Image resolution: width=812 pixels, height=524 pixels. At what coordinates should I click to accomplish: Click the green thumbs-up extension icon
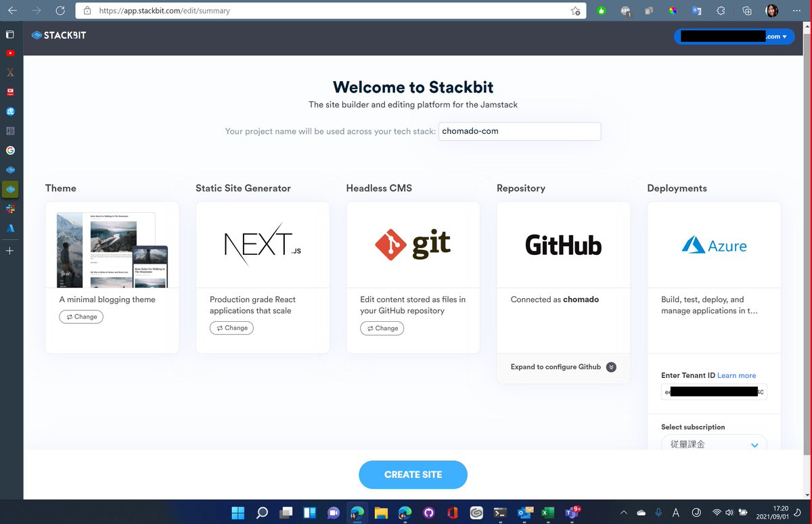pos(602,11)
